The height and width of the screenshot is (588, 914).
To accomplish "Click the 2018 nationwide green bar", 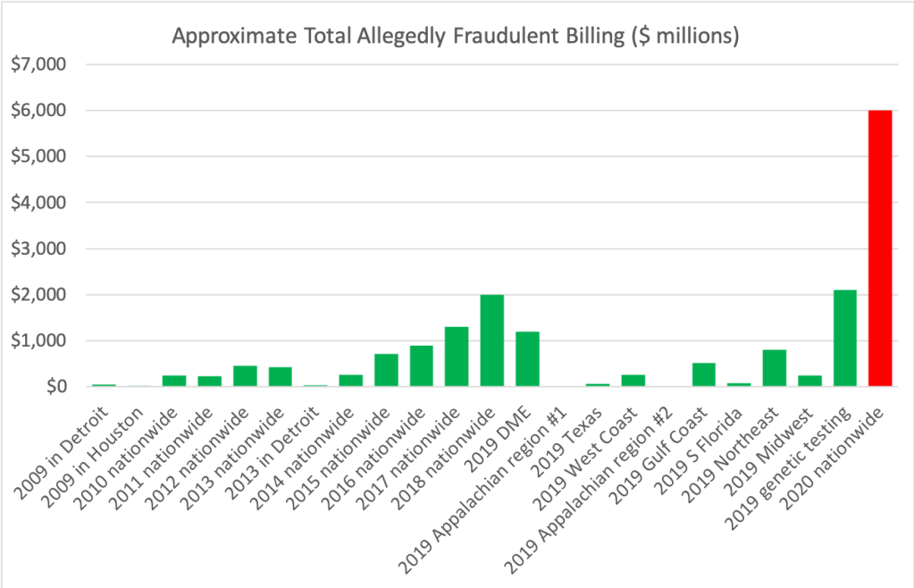I will pyautogui.click(x=492, y=340).
